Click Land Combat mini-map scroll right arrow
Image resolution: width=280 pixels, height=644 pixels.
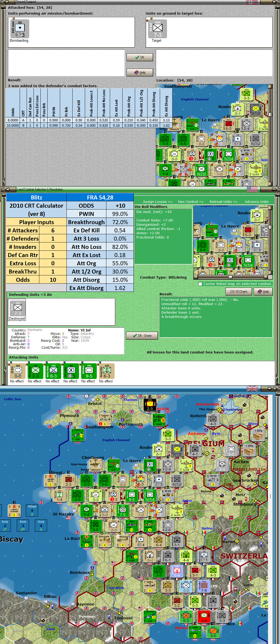point(266,277)
